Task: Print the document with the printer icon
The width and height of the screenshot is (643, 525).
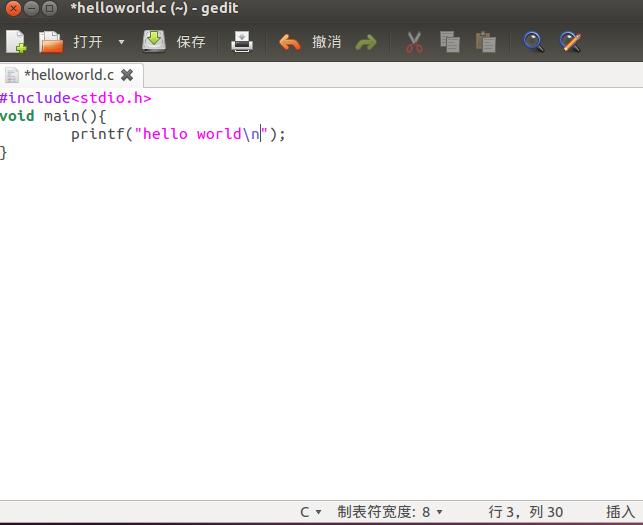Action: pyautogui.click(x=242, y=42)
